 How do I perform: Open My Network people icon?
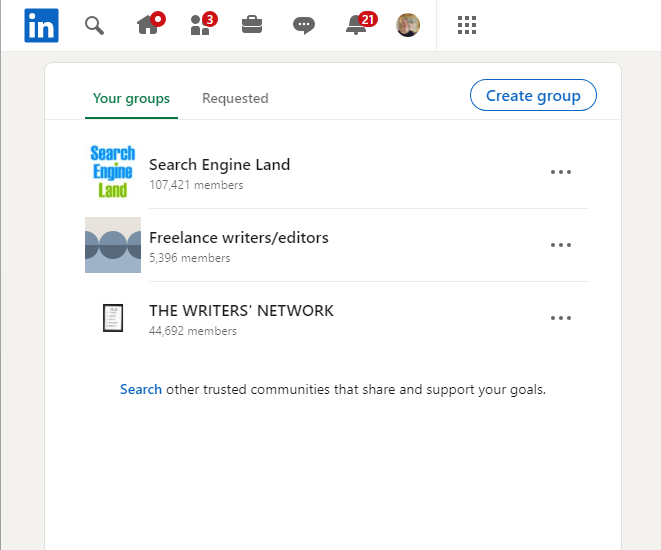(200, 25)
